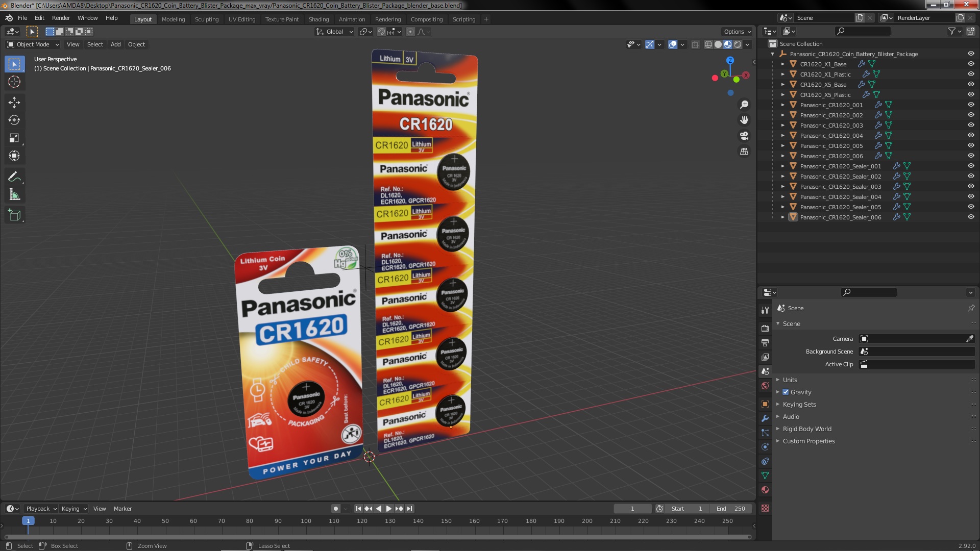The height and width of the screenshot is (551, 980).
Task: Open the Modifier properties wrench tab
Action: [765, 418]
